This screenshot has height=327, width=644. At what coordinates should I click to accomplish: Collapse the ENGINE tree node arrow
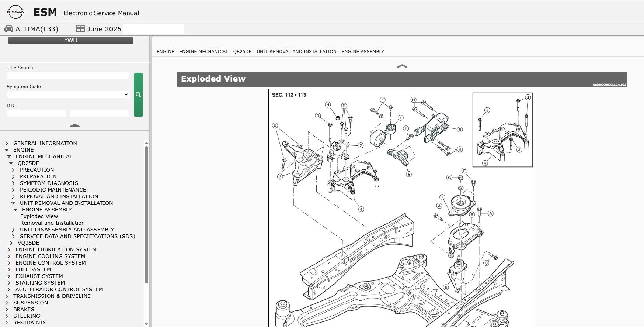[7, 150]
